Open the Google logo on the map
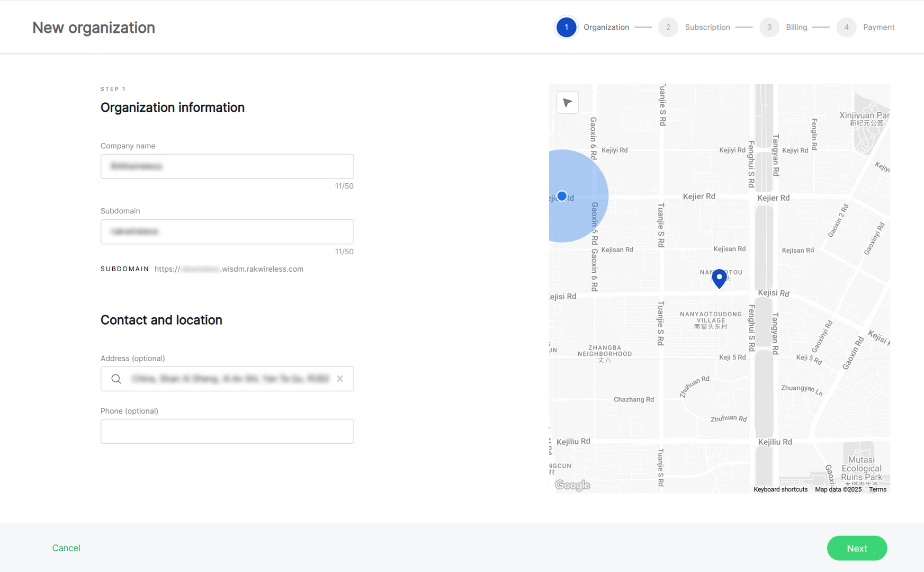This screenshot has height=572, width=924. tap(572, 485)
